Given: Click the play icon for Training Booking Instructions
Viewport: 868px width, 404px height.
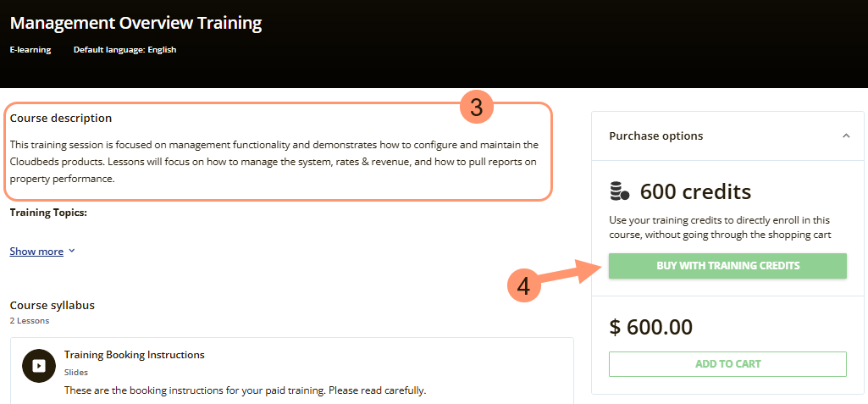Looking at the screenshot, I should tap(38, 366).
